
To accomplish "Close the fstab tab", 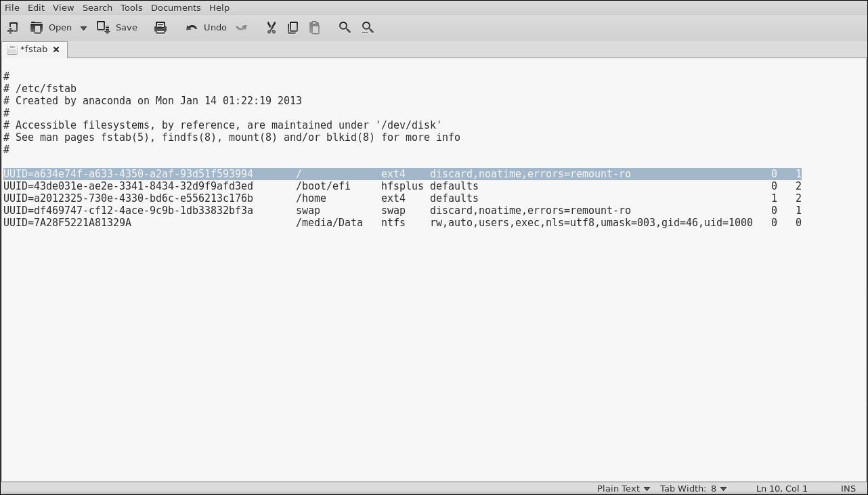I will pyautogui.click(x=56, y=49).
